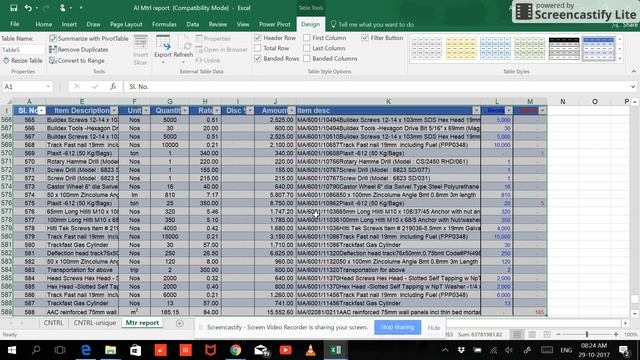Open taskbar Search
This screenshot has width=640, height=360.
[36, 350]
